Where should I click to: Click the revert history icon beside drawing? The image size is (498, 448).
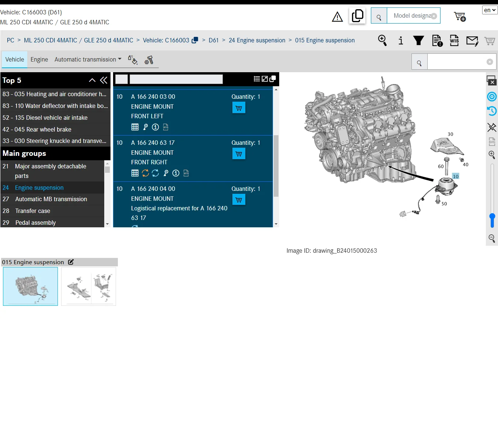click(492, 111)
